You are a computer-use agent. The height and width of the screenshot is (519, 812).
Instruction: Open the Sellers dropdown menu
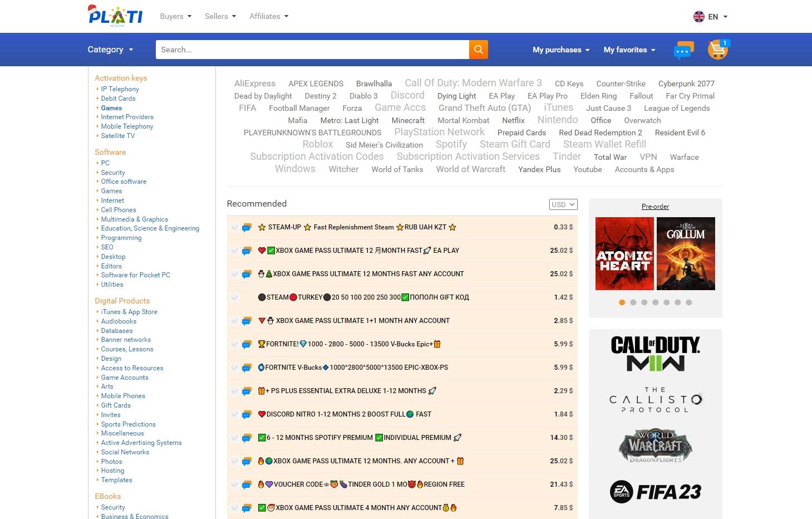point(220,16)
